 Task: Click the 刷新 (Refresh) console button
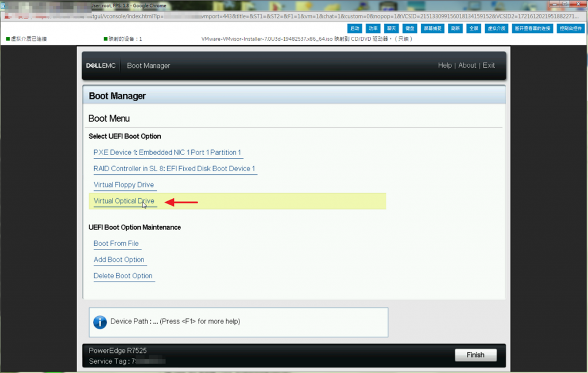[x=455, y=29]
